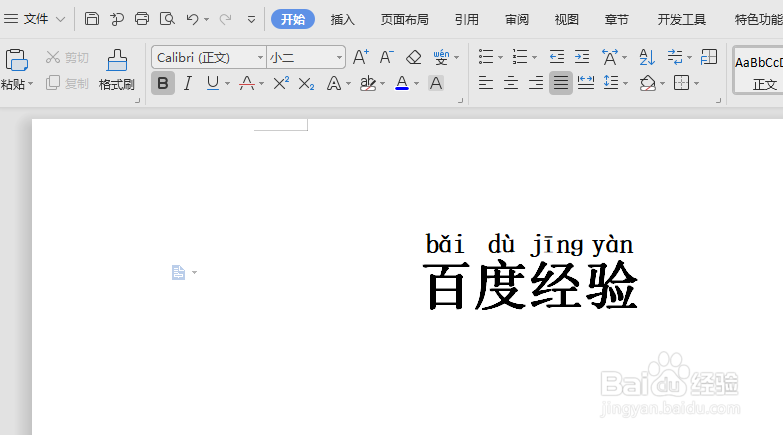The image size is (783, 435).
Task: Click the Undo arrow
Action: click(x=192, y=19)
